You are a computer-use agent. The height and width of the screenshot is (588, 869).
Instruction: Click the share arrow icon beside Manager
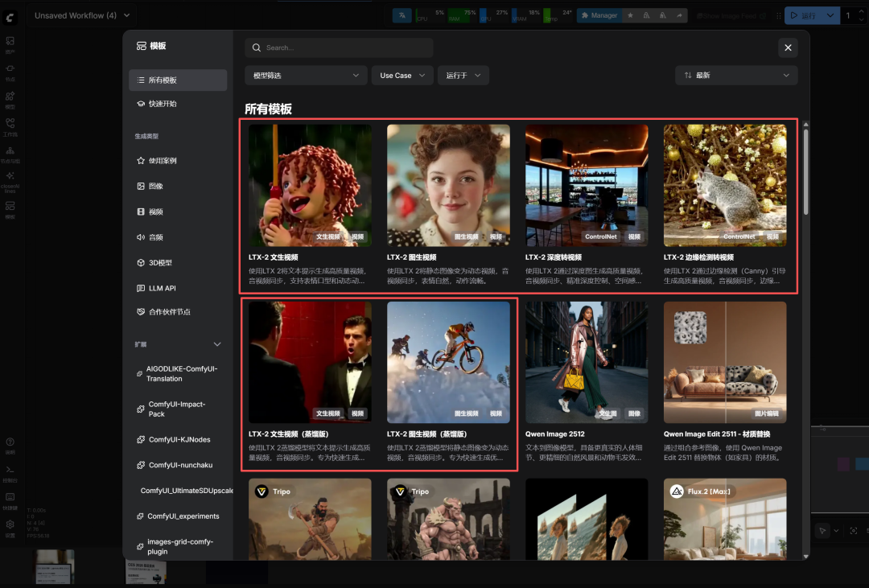679,15
